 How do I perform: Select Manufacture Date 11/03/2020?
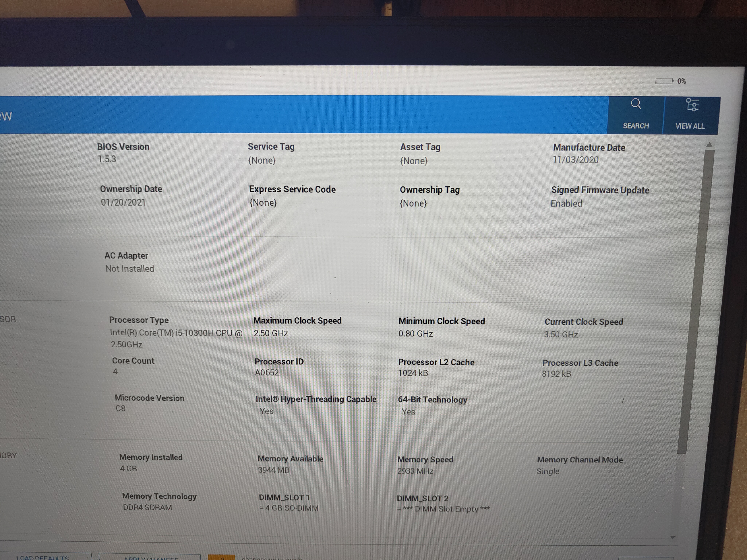point(575,160)
